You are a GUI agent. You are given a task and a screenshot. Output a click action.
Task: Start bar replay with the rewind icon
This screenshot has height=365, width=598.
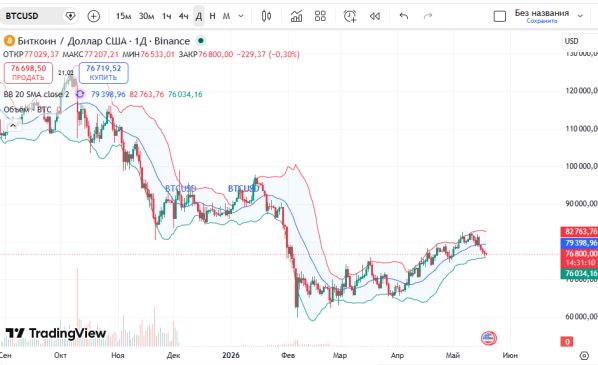coord(375,16)
